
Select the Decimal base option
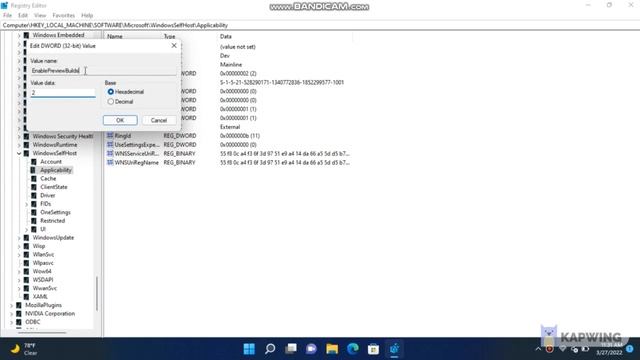(111, 102)
